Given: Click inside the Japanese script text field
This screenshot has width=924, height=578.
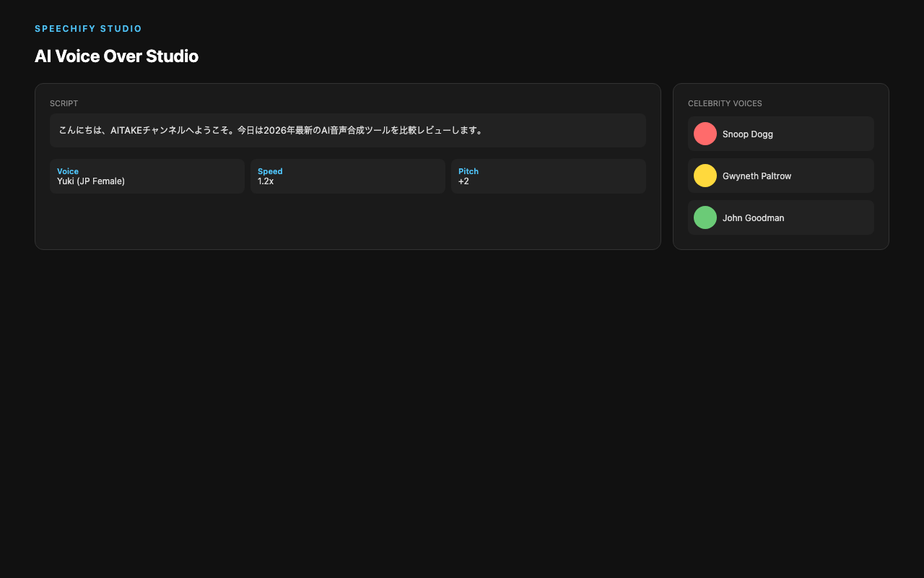Looking at the screenshot, I should tap(348, 131).
